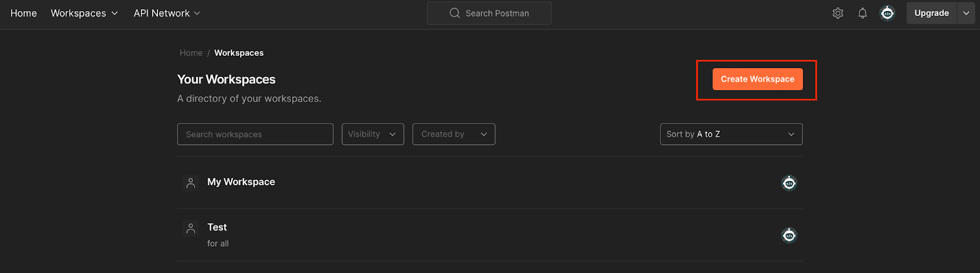The height and width of the screenshot is (273, 980).
Task: Open the Sort by A to Z dropdown
Action: point(731,134)
